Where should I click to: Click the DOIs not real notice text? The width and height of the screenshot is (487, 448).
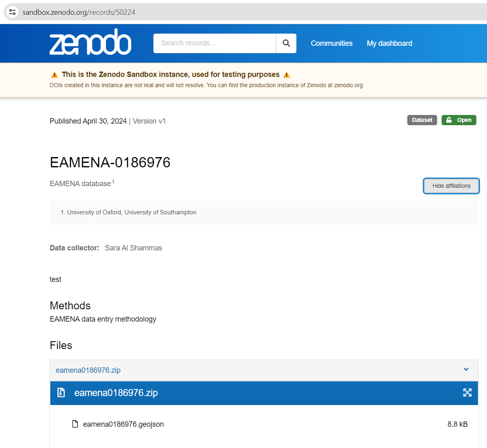[x=206, y=85]
